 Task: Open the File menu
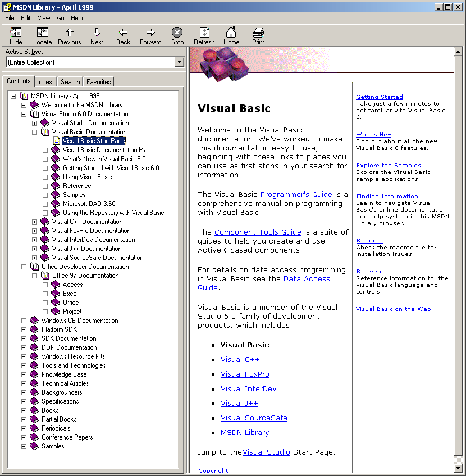tap(10, 18)
